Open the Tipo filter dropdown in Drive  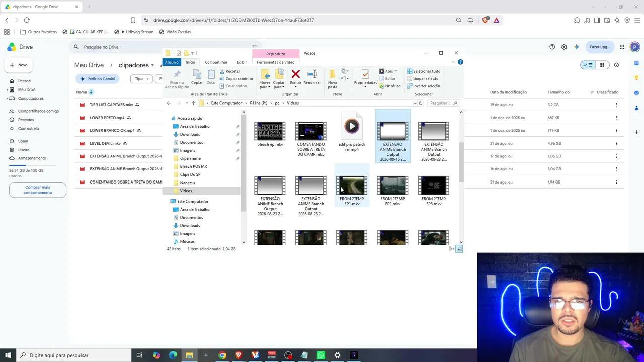141,79
